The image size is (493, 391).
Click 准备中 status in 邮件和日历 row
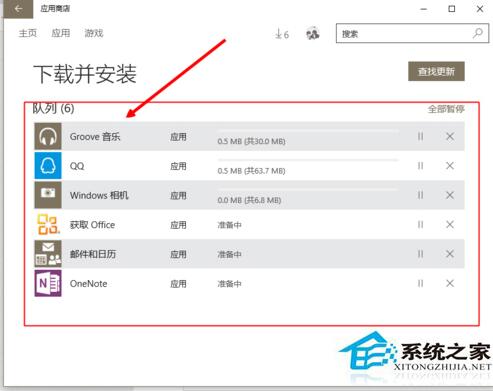[x=229, y=254]
